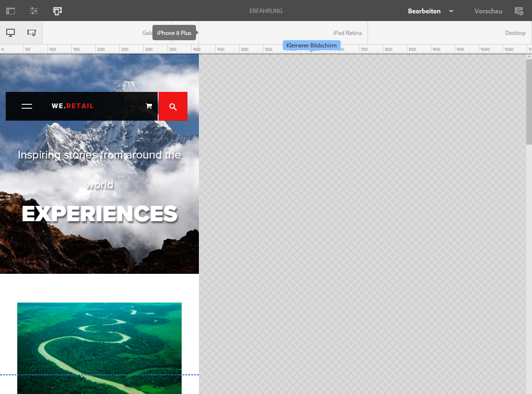This screenshot has width=532, height=394.
Task: Open the page properties icon in top toolbar
Action: point(34,11)
